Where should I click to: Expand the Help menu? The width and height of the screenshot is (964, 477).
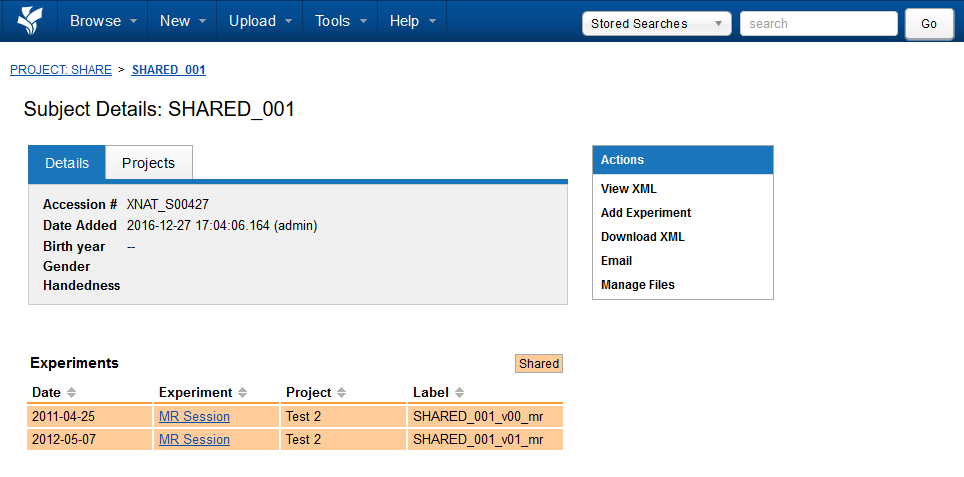pos(412,21)
